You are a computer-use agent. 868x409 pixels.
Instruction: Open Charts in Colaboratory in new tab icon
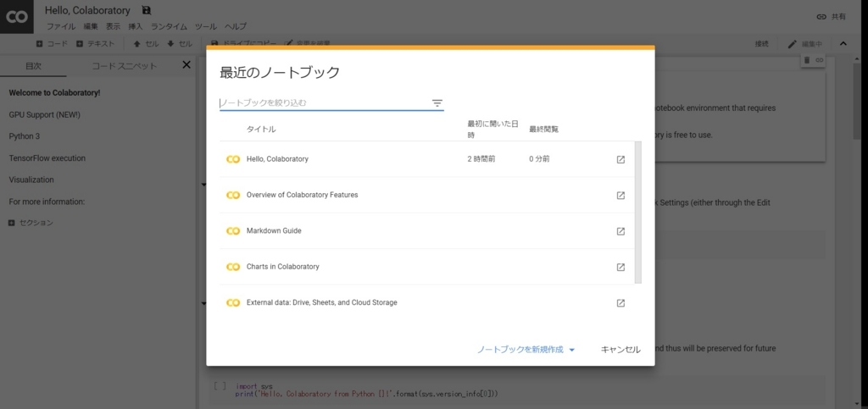(620, 267)
